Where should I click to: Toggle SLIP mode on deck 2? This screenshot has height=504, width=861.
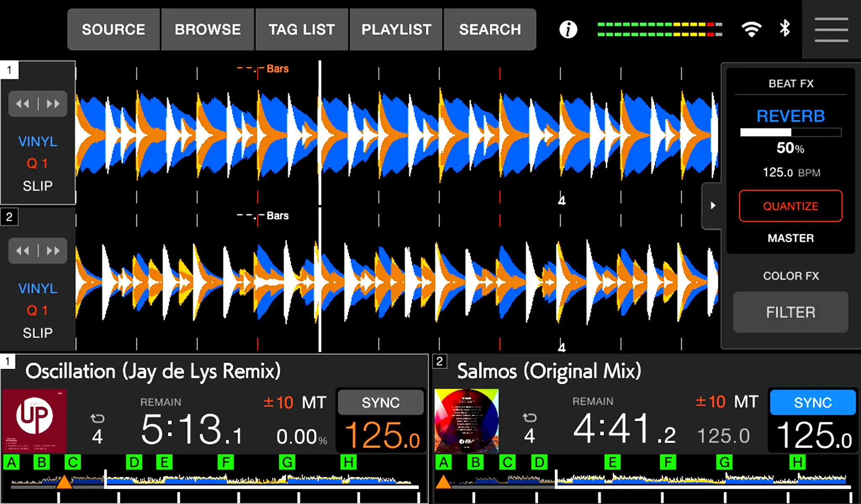click(38, 333)
